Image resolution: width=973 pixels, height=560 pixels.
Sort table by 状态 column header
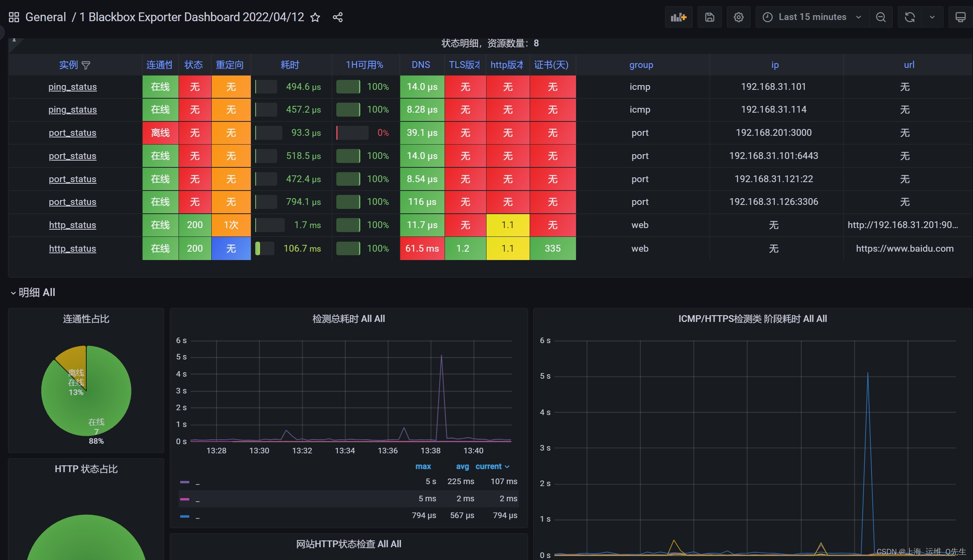[x=194, y=65]
